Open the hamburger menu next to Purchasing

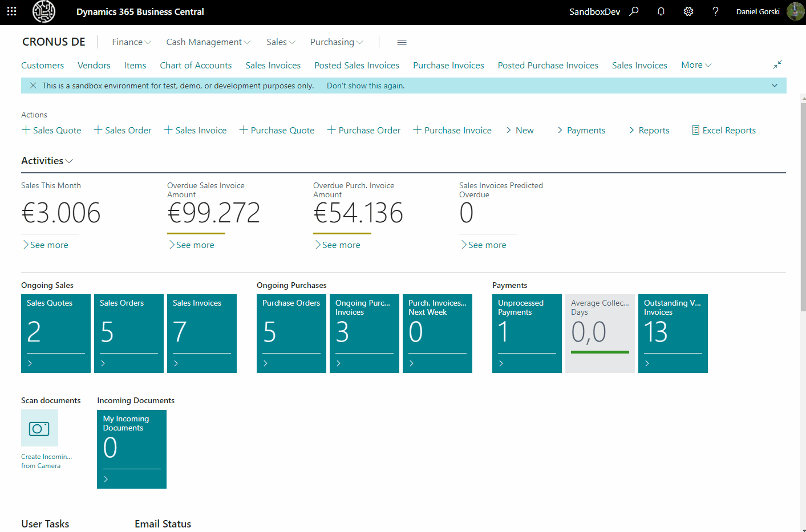pyautogui.click(x=402, y=42)
